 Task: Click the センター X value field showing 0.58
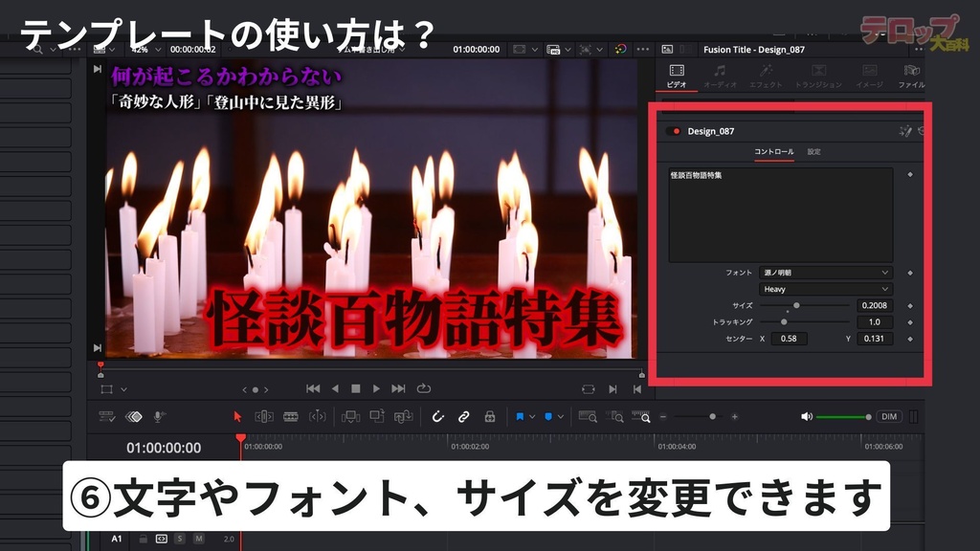790,339
